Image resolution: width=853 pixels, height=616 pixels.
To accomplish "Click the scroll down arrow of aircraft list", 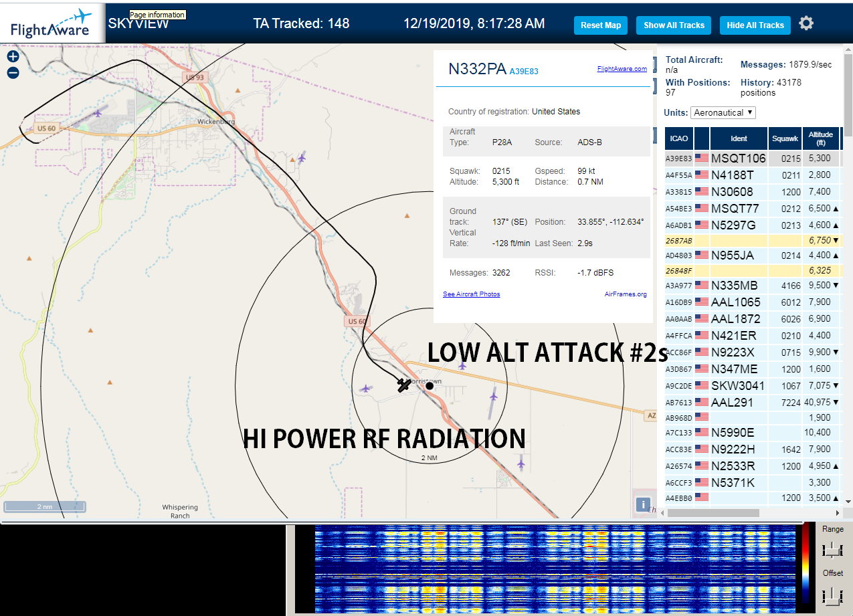I will click(x=848, y=501).
